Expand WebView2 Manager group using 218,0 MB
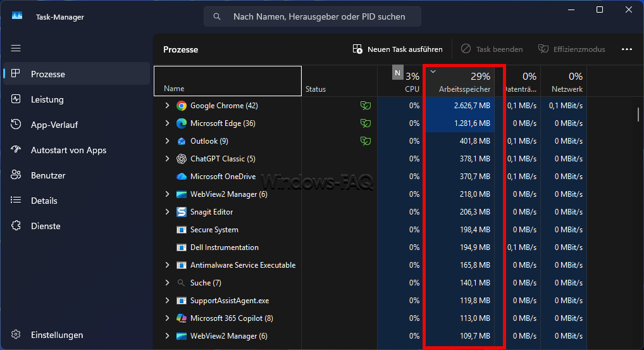 [167, 194]
